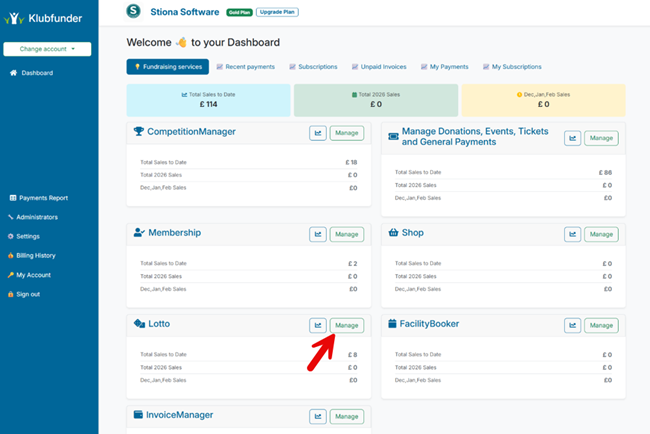Screen dimensions: 650x434
Task: Open Membership chart icon
Action: click(x=318, y=234)
